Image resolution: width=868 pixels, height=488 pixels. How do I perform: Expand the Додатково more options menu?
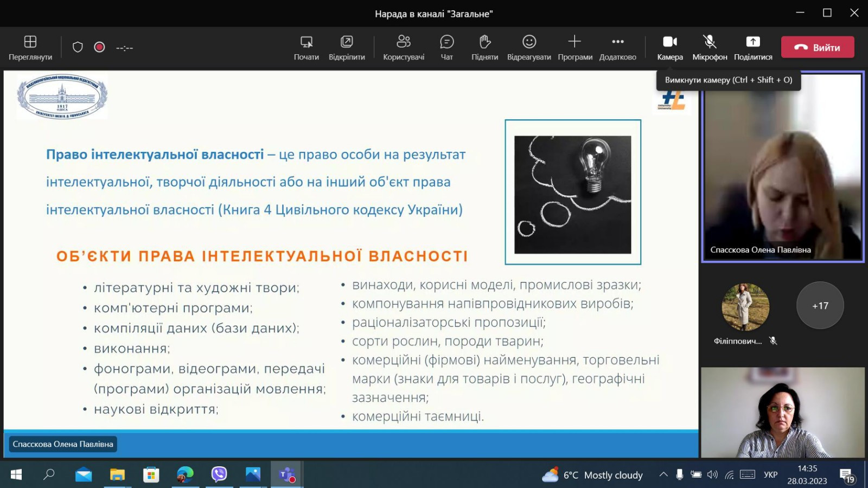617,47
